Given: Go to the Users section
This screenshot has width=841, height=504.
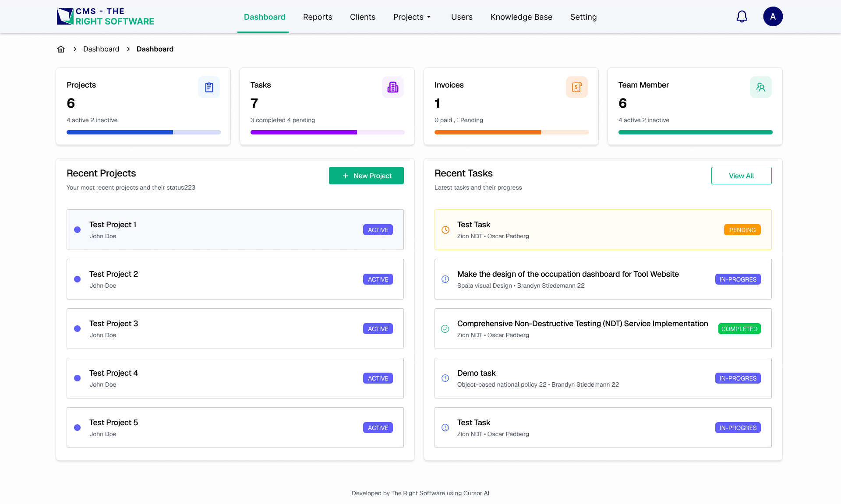Looking at the screenshot, I should tap(462, 17).
